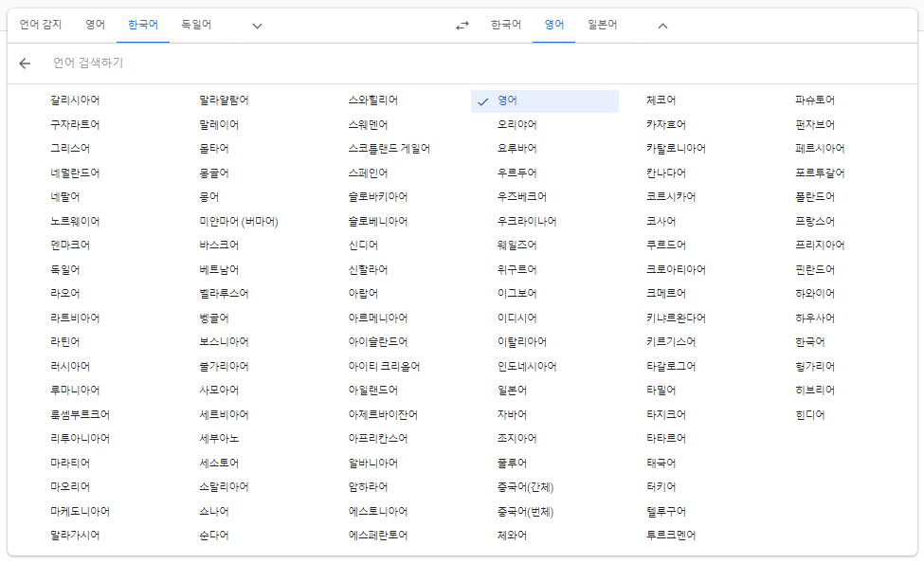Image resolution: width=924 pixels, height=564 pixels.
Task: Choose 투르크멘어 language entry
Action: click(671, 536)
